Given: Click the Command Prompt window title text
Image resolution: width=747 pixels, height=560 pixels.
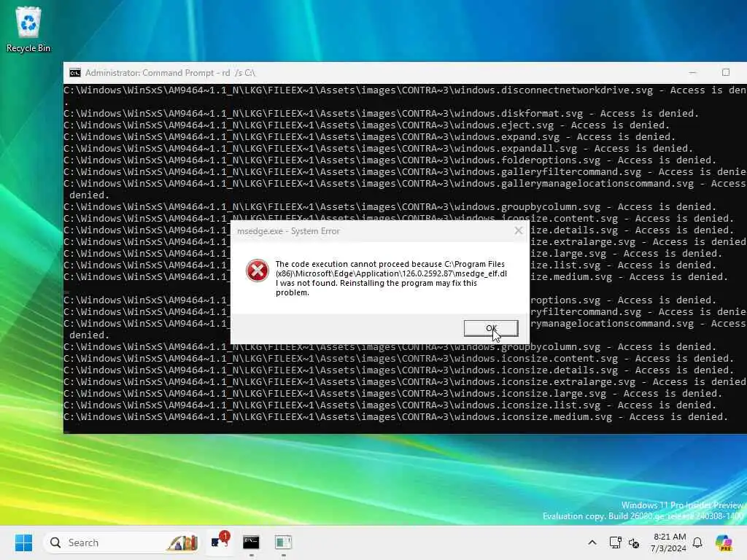Looking at the screenshot, I should tap(170, 73).
